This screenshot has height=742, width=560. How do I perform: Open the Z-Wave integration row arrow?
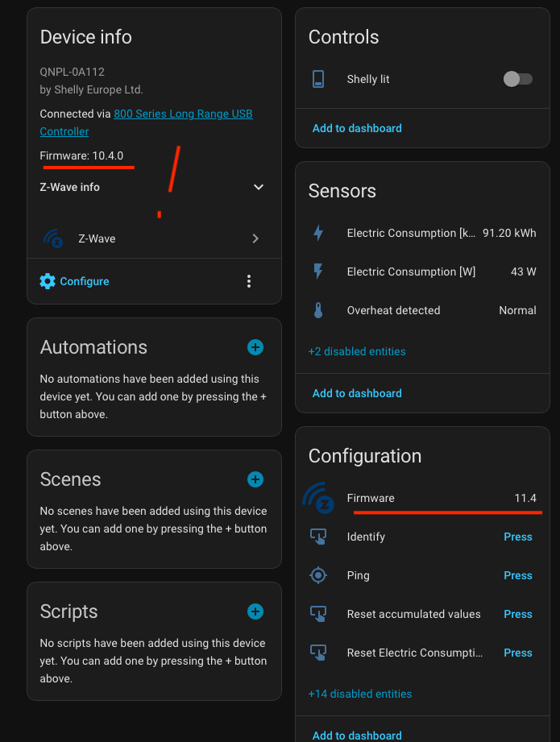point(255,238)
